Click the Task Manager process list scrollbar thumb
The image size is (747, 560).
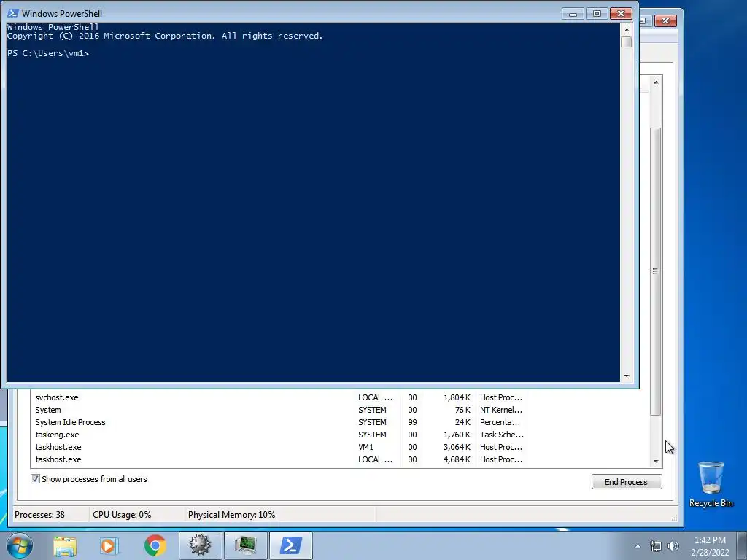[656, 271]
